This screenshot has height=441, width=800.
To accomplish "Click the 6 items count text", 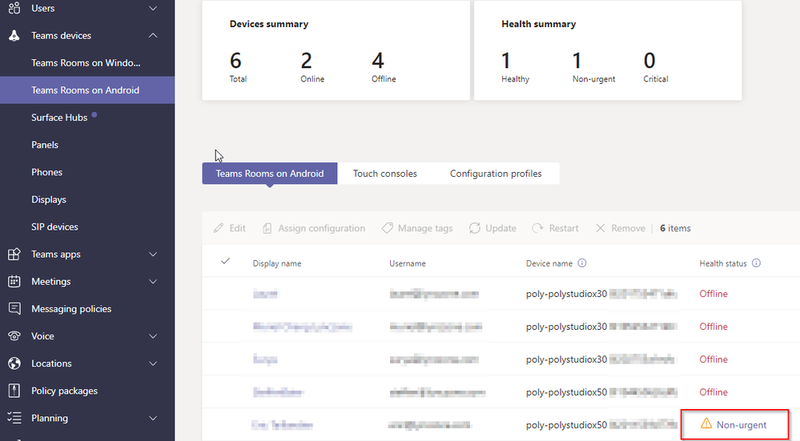I will coord(676,228).
